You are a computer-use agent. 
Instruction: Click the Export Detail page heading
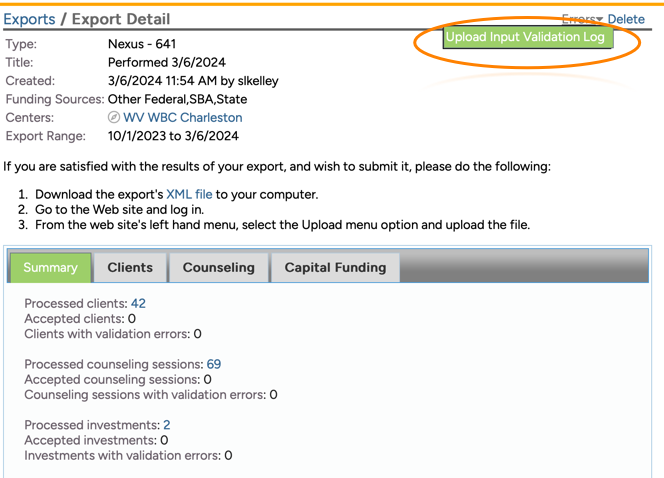tap(120, 19)
